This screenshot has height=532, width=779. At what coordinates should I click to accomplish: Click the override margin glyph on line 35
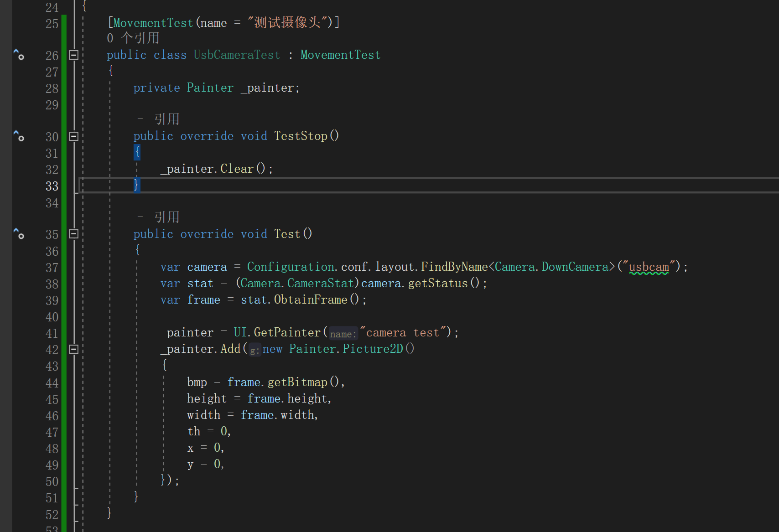[19, 234]
